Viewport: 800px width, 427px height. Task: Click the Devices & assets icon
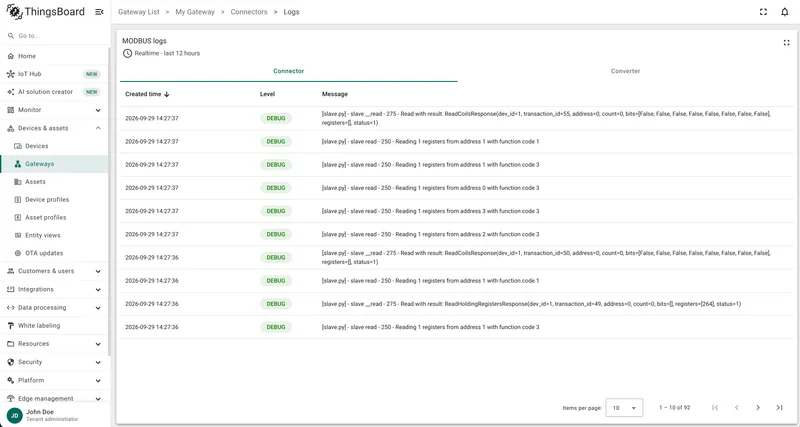click(x=11, y=128)
